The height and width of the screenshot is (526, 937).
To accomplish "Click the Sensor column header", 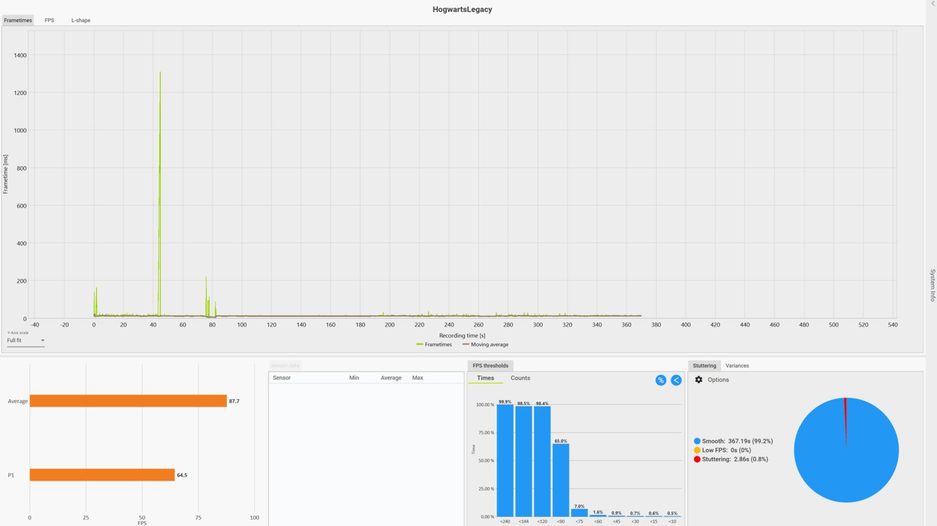I will tap(281, 378).
